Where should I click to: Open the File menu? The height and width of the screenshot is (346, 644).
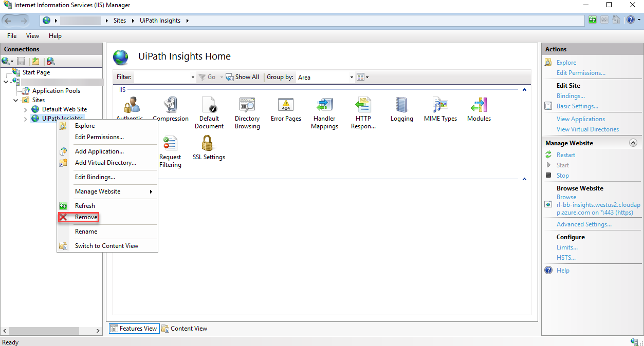tap(12, 36)
